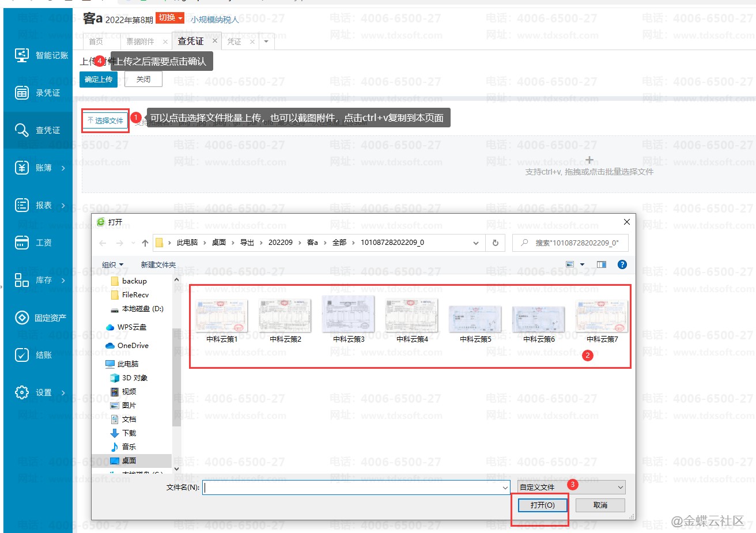This screenshot has width=756, height=533.
Task: Select the 查凭证 search icon in sidebar
Action: tap(22, 130)
